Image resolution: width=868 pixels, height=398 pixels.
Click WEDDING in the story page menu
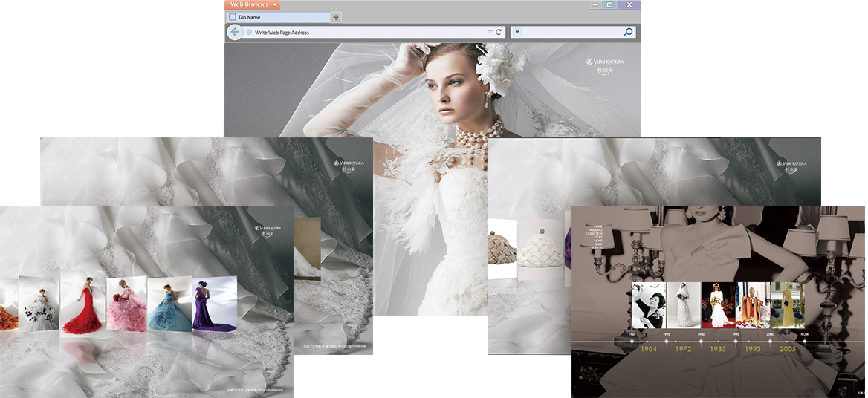(x=596, y=230)
